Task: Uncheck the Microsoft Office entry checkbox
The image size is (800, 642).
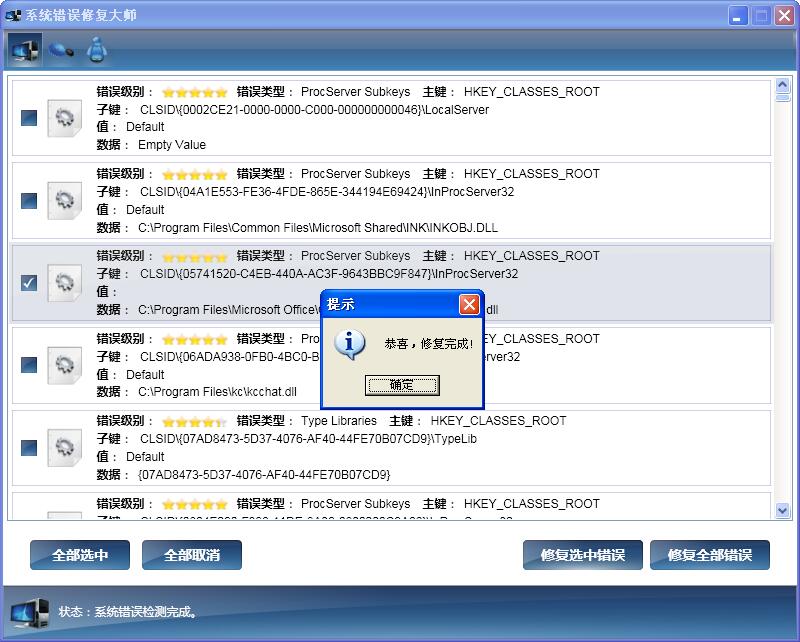Action: click(29, 282)
